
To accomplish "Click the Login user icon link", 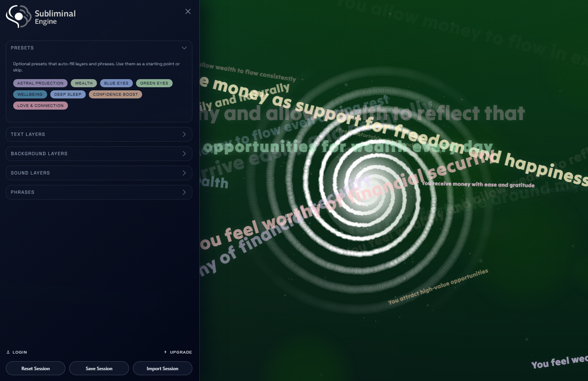I will pos(17,352).
